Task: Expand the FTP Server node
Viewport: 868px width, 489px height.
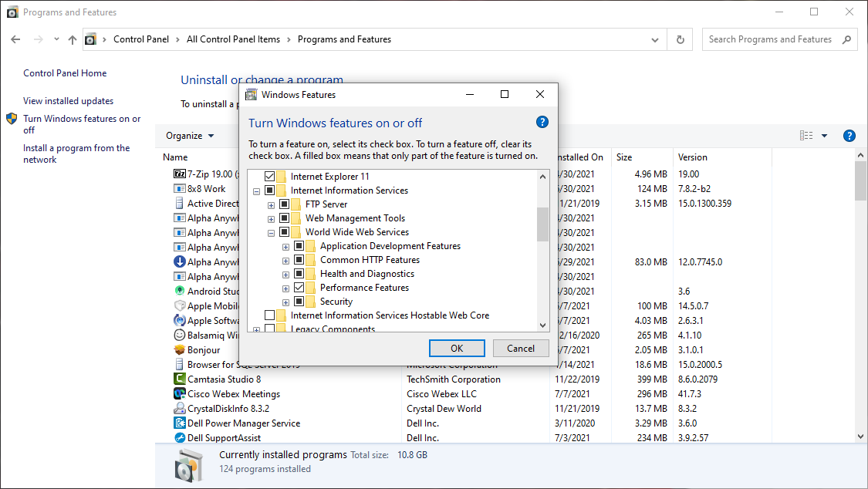Action: pyautogui.click(x=272, y=205)
